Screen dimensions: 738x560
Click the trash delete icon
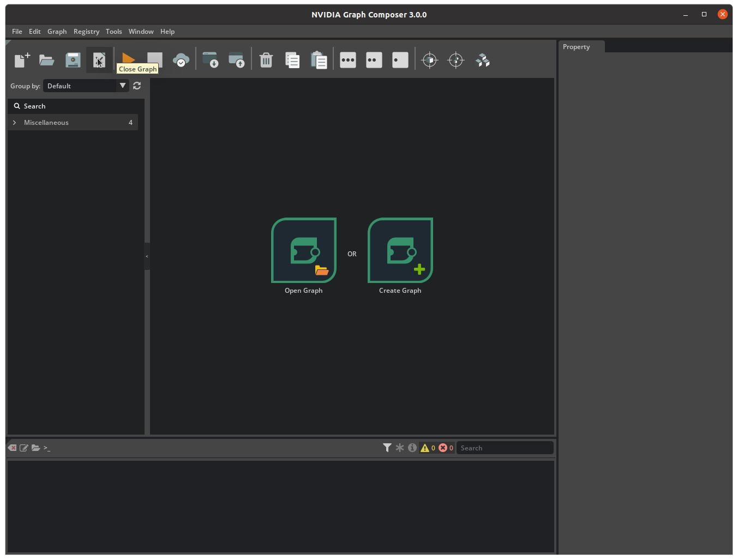pos(266,60)
